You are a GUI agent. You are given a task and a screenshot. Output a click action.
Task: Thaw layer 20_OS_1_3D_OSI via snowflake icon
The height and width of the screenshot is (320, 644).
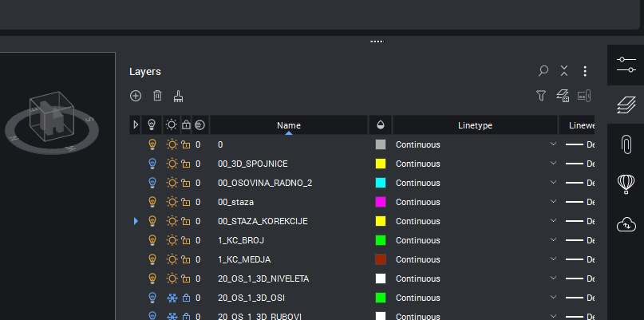click(x=171, y=298)
